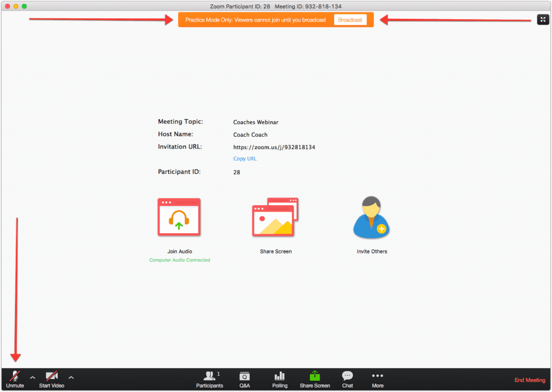Click the Invite Others person icon
552x392 pixels.
pyautogui.click(x=371, y=217)
